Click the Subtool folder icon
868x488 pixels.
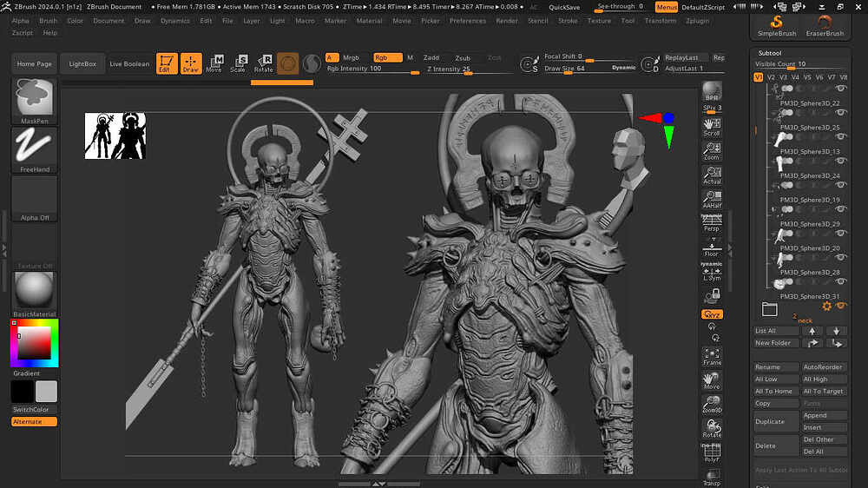click(769, 309)
